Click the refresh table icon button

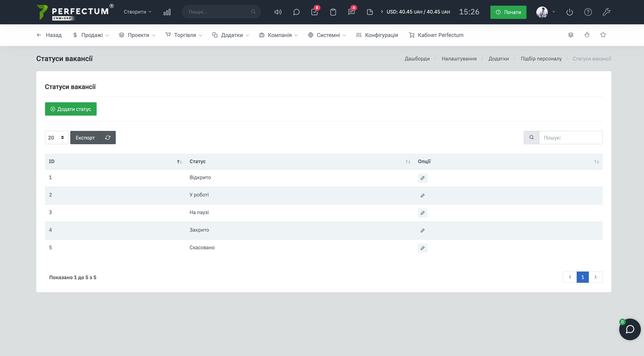pyautogui.click(x=108, y=137)
